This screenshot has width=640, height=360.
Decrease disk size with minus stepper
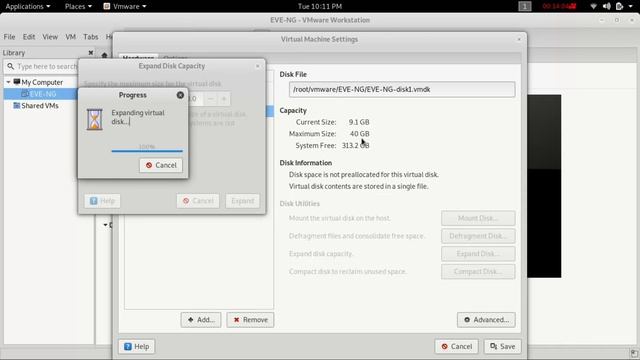tap(211, 99)
